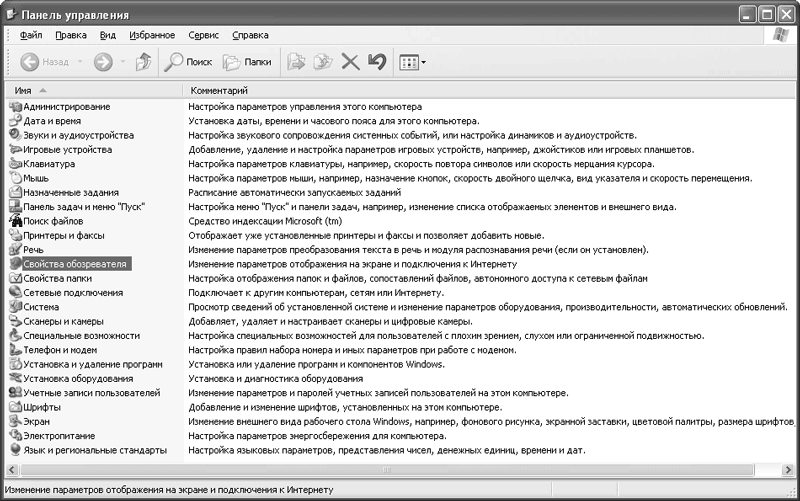This screenshot has width=800, height=501.
Task: Select the Назначенные задания icon
Action: click(x=15, y=192)
